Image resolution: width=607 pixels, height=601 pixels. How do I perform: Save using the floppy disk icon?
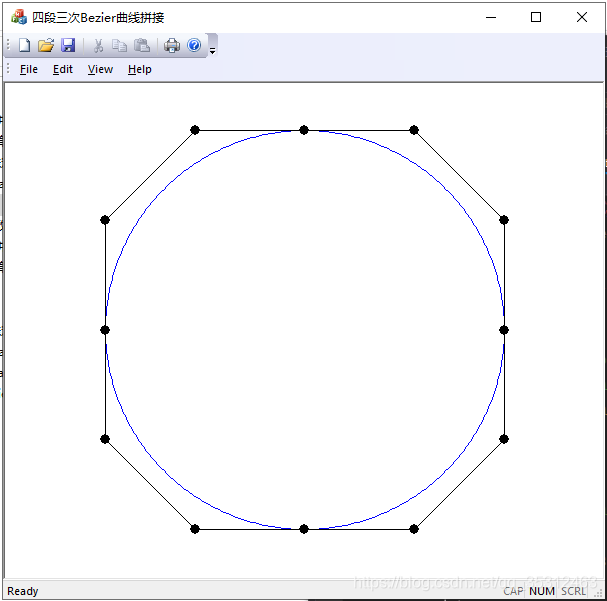(68, 45)
